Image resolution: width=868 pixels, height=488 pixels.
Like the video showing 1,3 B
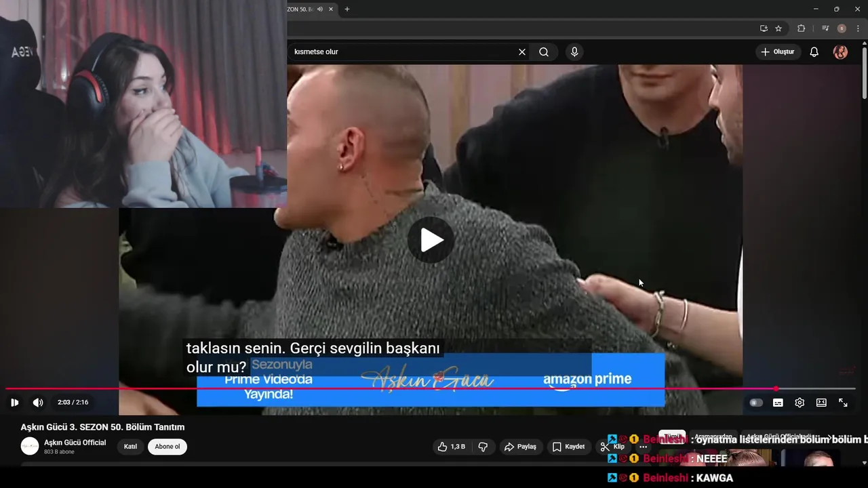pos(452,447)
